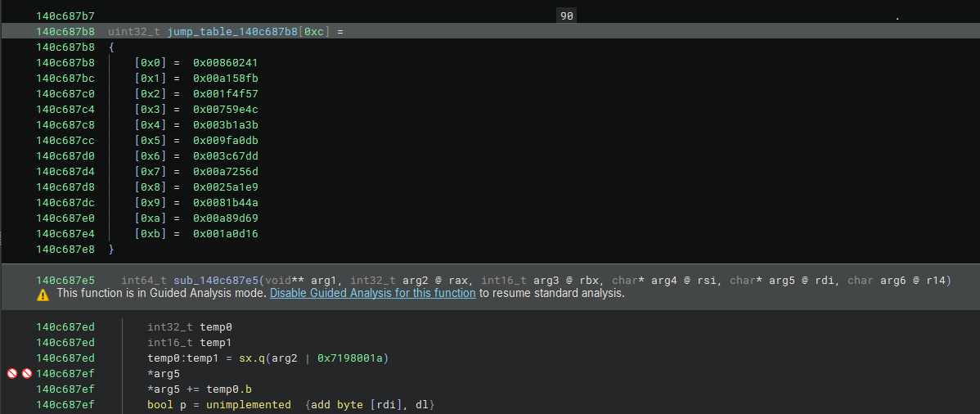The height and width of the screenshot is (414, 980).
Task: Click the second red prohibited tag icon
Action: [26, 374]
